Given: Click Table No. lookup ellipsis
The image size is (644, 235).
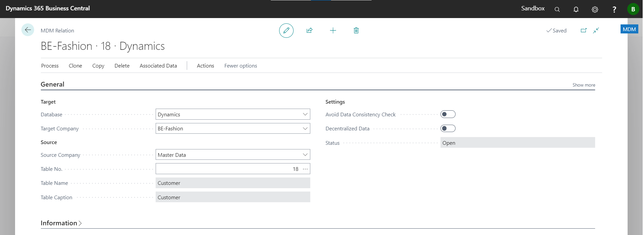Looking at the screenshot, I should [x=305, y=169].
